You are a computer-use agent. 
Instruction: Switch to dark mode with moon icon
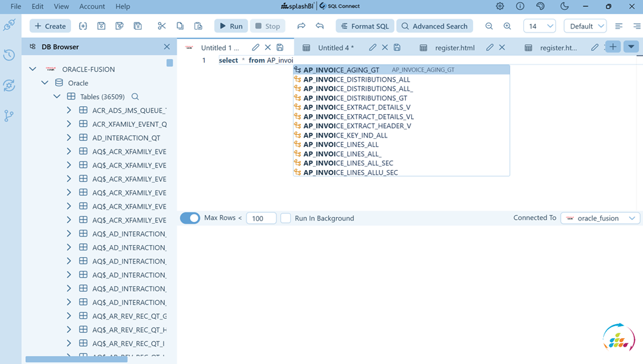click(x=564, y=6)
